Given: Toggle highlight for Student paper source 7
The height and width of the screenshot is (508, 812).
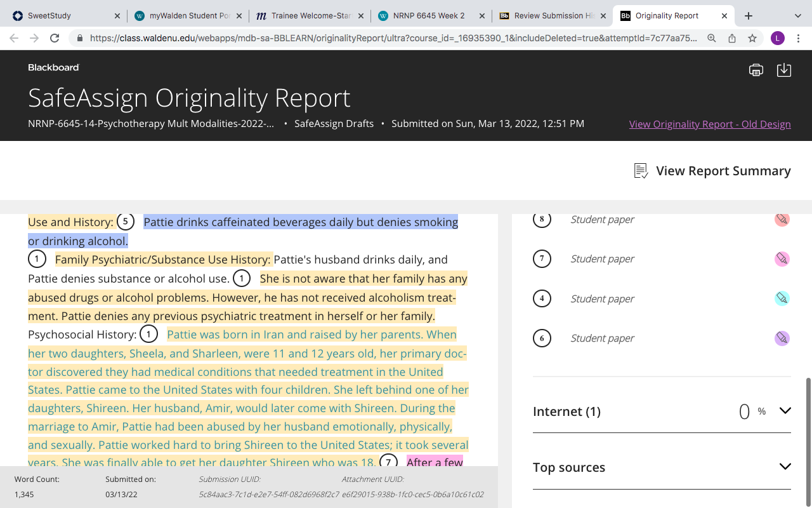Looking at the screenshot, I should tap(782, 258).
